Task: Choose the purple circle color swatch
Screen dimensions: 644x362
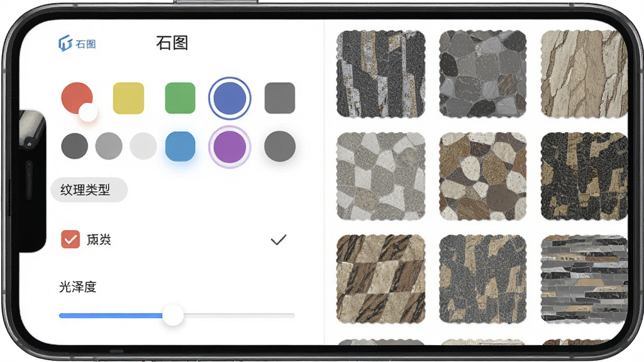Action: point(230,146)
